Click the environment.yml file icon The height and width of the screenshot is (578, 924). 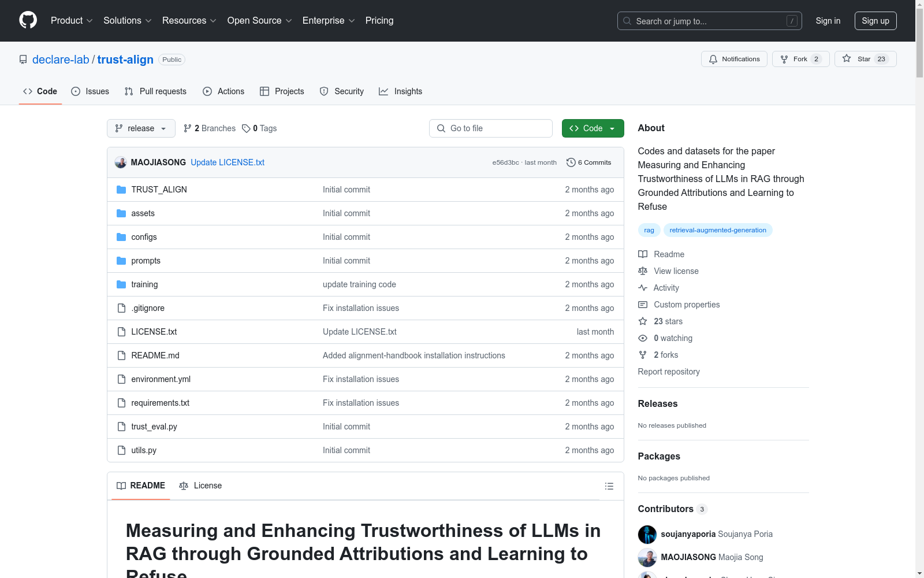121,379
